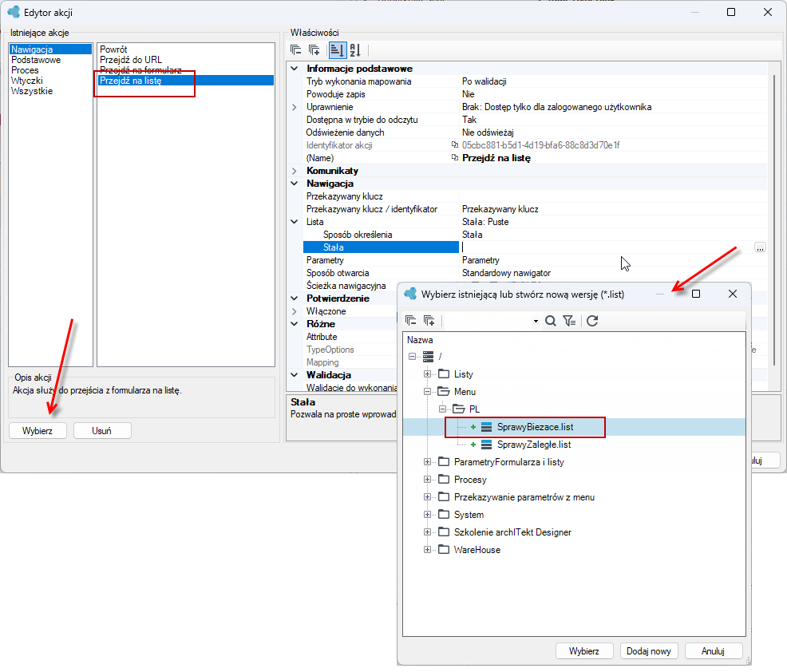Screen dimensions: 787x672
Task: Click Wybierz in the Edytor akcji window
Action: pos(38,431)
